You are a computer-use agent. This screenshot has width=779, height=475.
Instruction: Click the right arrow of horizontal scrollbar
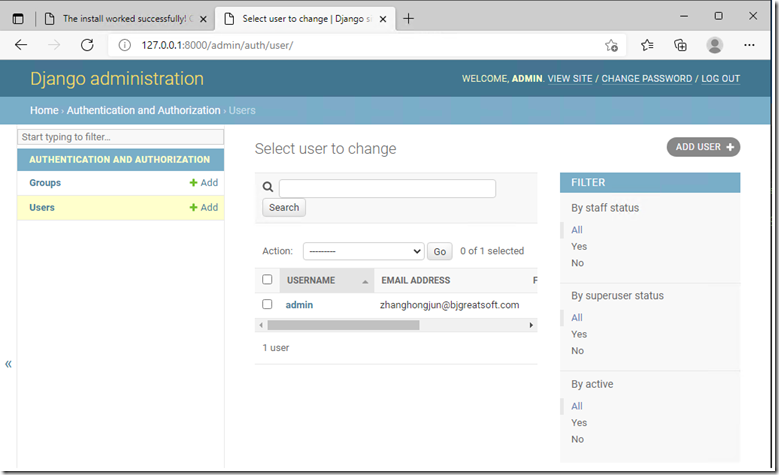coord(531,325)
